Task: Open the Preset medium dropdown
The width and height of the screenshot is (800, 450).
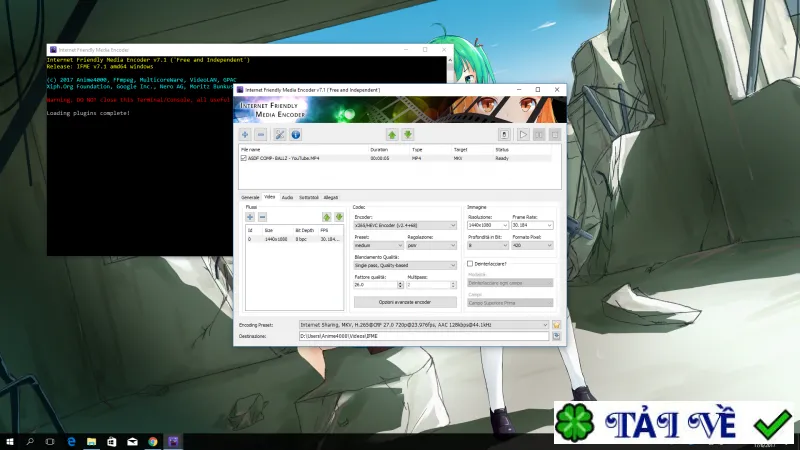Action: 379,245
